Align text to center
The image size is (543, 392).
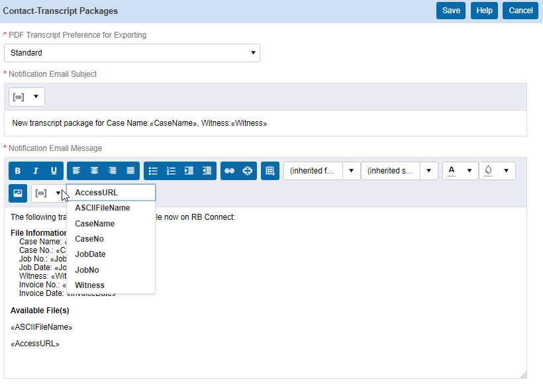point(95,171)
